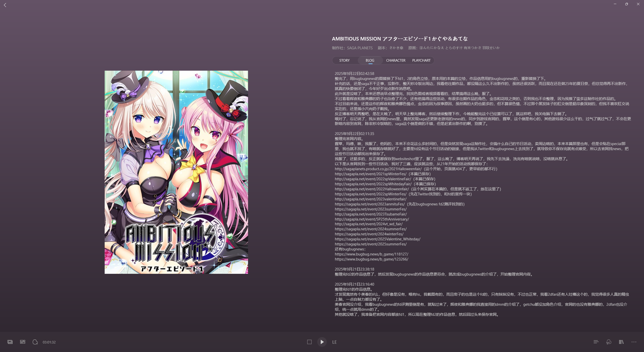Open the library books icon

pos(621,342)
